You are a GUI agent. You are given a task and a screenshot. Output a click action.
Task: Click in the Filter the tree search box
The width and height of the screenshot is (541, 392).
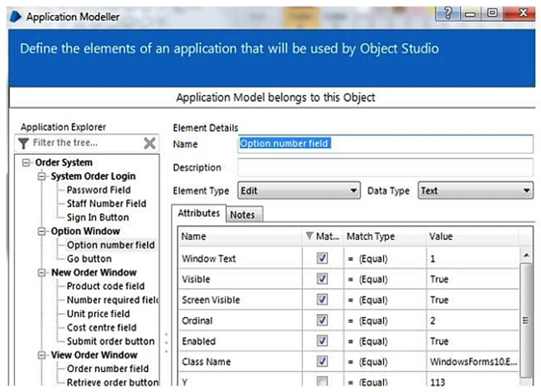pos(86,143)
